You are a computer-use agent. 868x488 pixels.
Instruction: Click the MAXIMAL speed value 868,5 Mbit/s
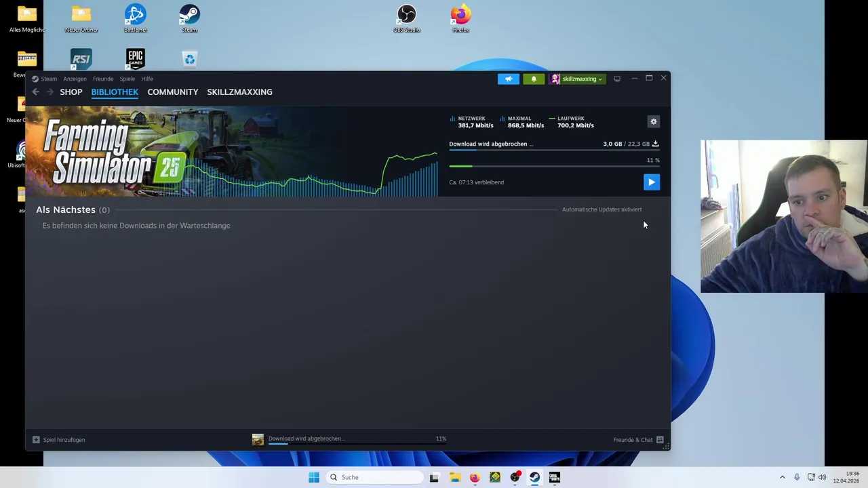tap(526, 125)
